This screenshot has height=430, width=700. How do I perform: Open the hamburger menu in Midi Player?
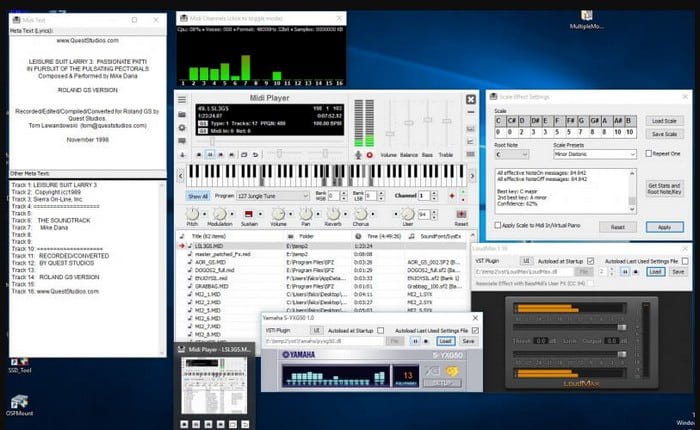tap(182, 99)
